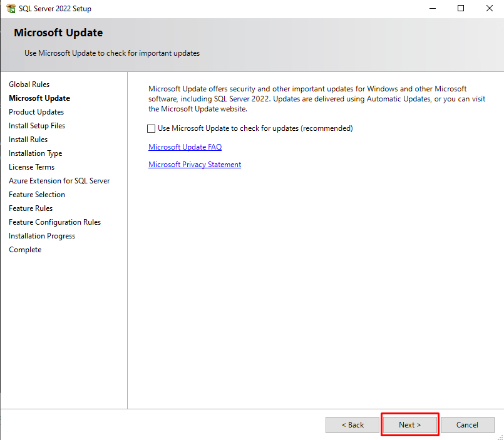Open License Terms step

coord(31,167)
